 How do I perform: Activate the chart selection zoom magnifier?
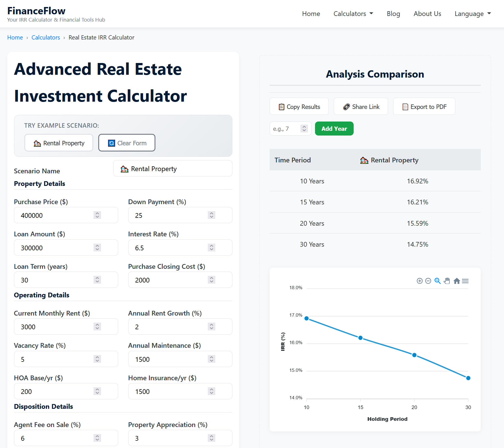coord(437,281)
